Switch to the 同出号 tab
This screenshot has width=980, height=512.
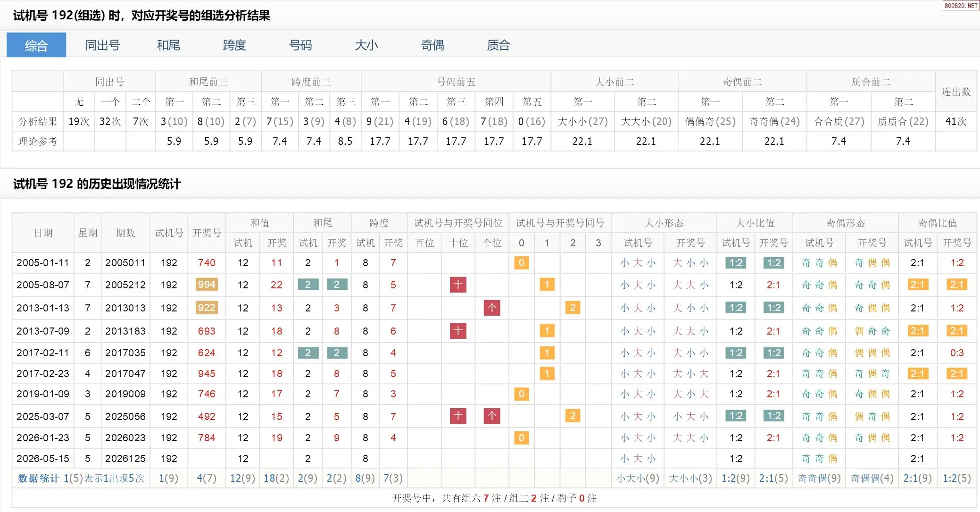click(103, 45)
